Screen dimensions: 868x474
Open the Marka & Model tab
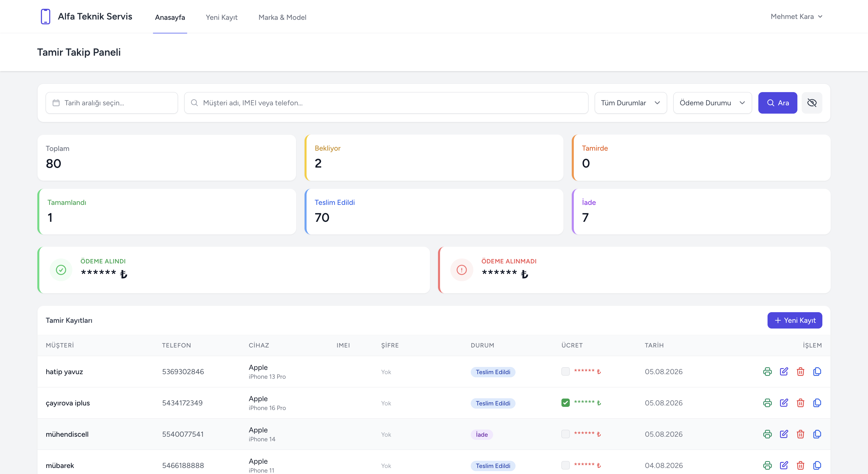(x=282, y=17)
